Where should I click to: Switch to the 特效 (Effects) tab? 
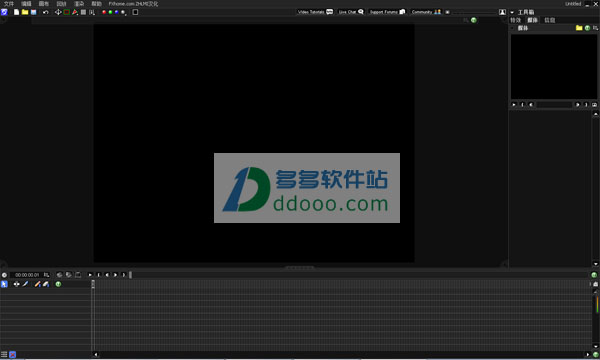pyautogui.click(x=515, y=20)
